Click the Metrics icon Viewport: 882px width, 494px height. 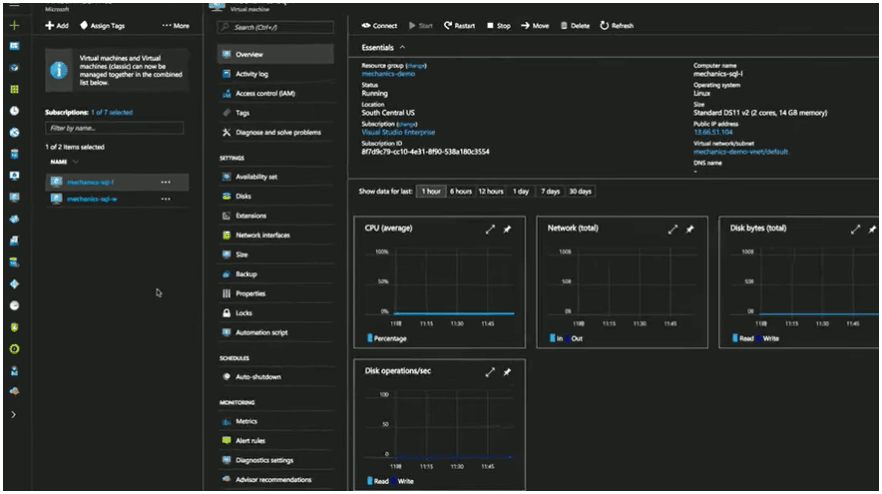click(x=227, y=421)
